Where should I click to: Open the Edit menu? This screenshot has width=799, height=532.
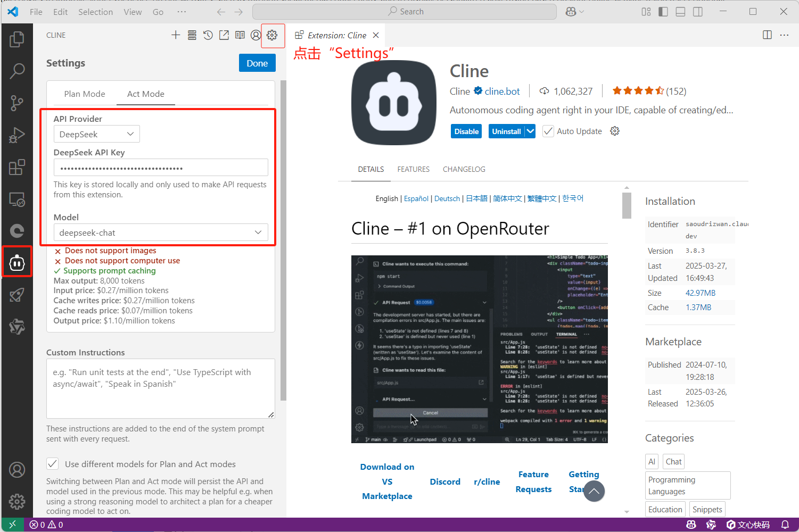[x=60, y=12]
